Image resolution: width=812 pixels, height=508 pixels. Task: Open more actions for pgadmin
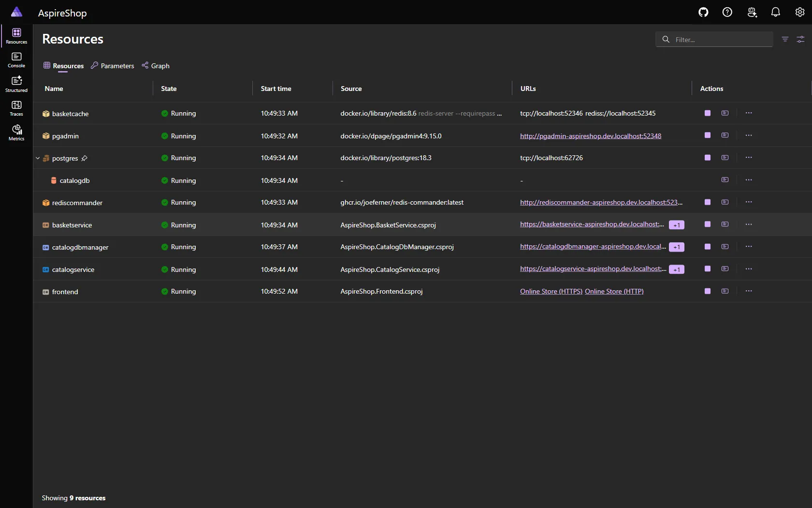(749, 135)
